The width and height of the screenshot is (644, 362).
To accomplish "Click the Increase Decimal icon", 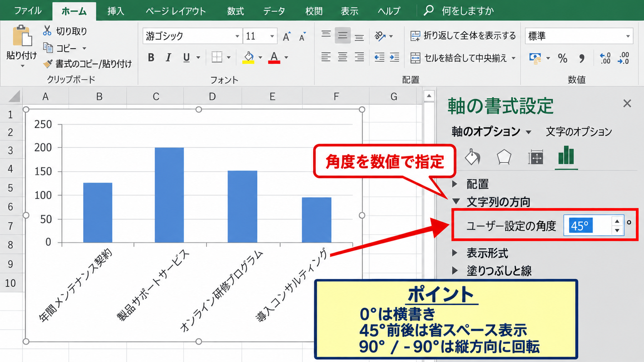I will (x=605, y=58).
